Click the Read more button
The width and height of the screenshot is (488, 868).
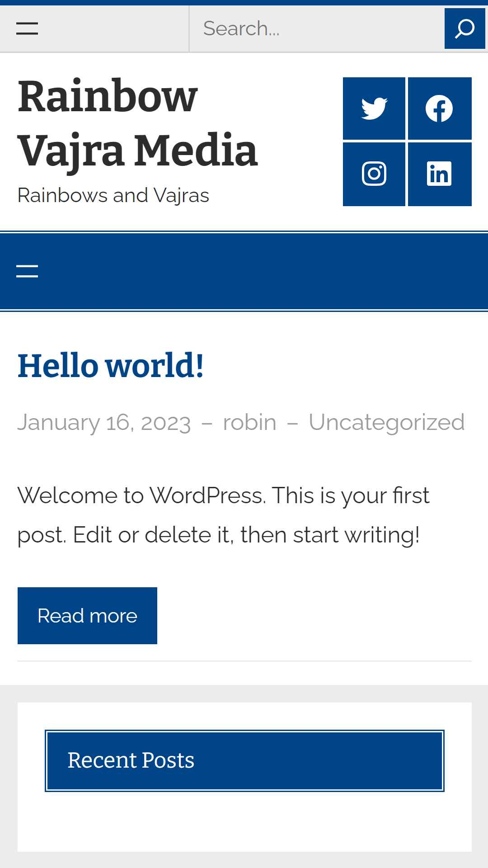[87, 616]
